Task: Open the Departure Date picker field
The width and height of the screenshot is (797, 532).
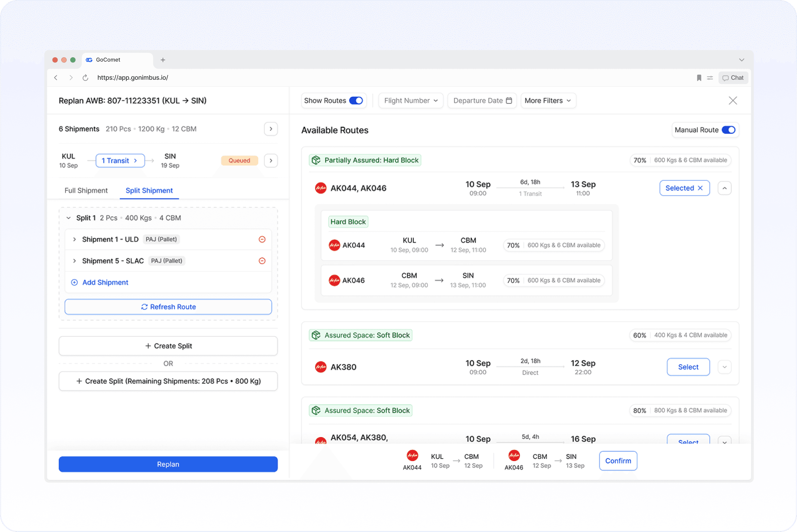Action: pos(482,100)
